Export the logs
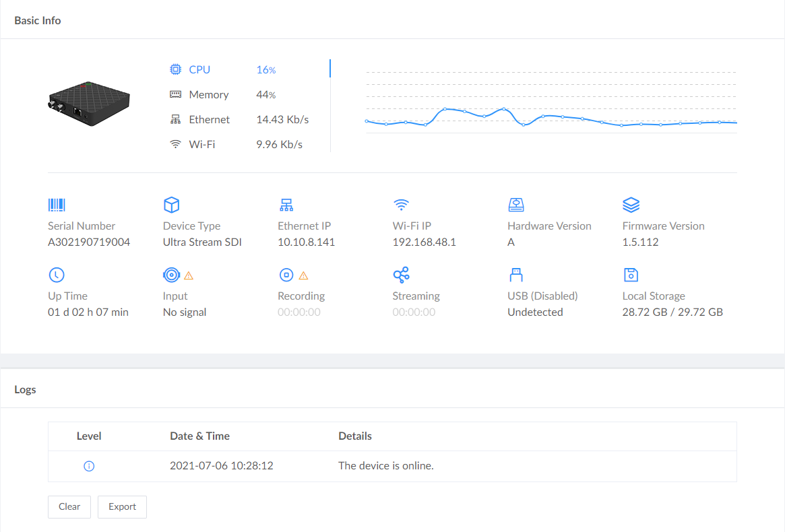 point(122,507)
